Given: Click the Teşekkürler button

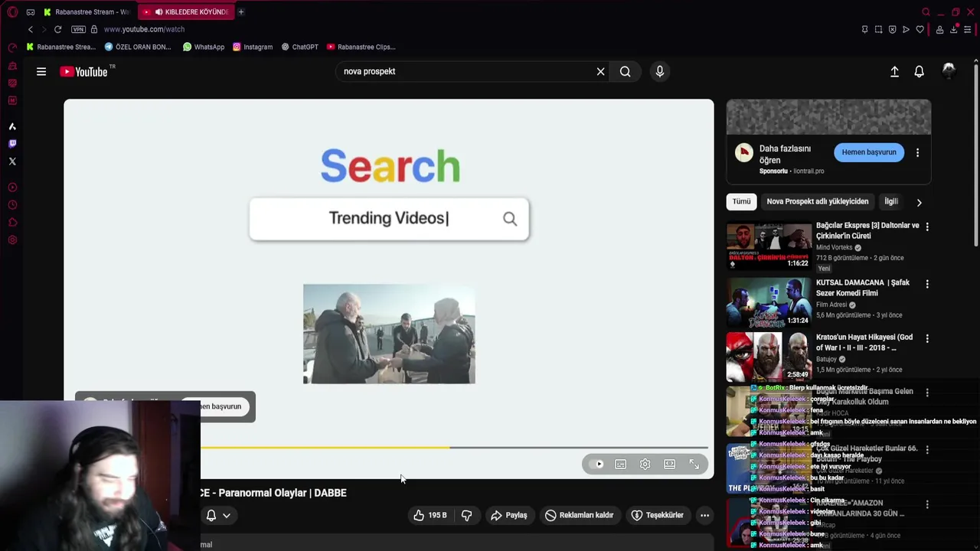Looking at the screenshot, I should 657,515.
